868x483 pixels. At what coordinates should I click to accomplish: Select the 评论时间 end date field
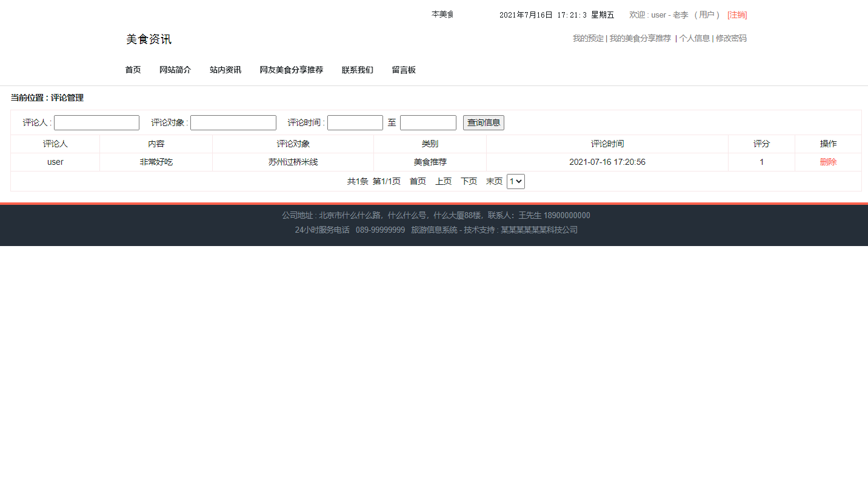coord(428,122)
